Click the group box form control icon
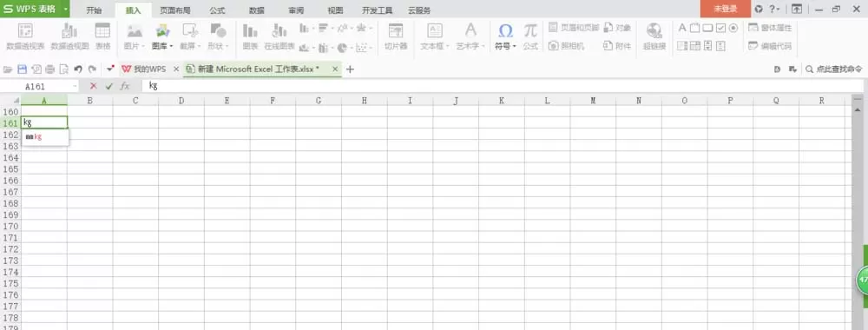The image size is (868, 330). click(x=694, y=28)
